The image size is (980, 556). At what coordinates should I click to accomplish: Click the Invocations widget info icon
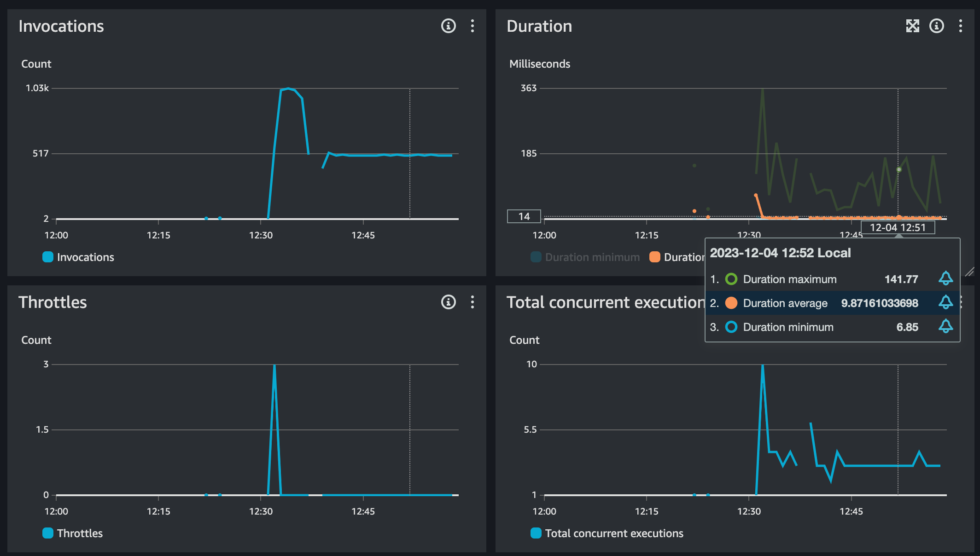tap(448, 26)
